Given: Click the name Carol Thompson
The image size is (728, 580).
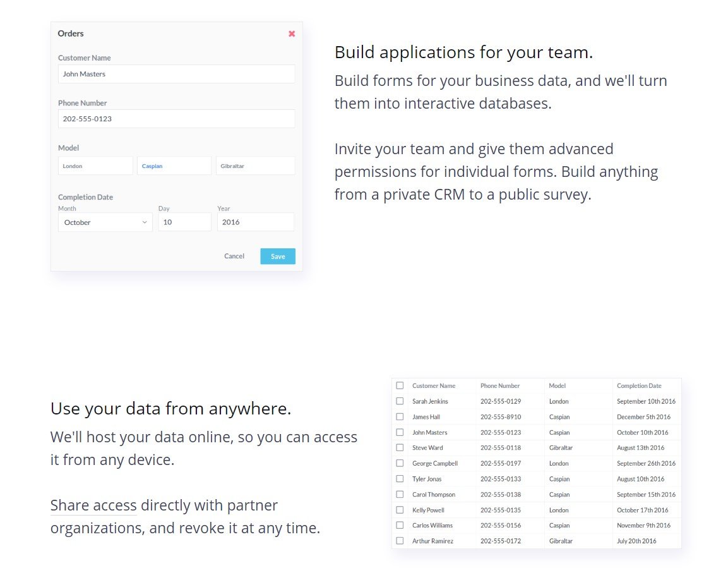Looking at the screenshot, I should pos(434,495).
